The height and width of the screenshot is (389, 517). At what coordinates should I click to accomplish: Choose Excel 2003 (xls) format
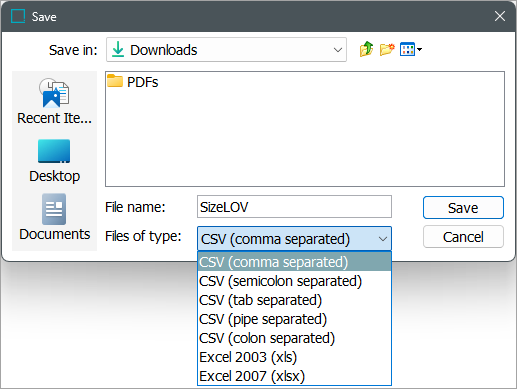(294, 357)
